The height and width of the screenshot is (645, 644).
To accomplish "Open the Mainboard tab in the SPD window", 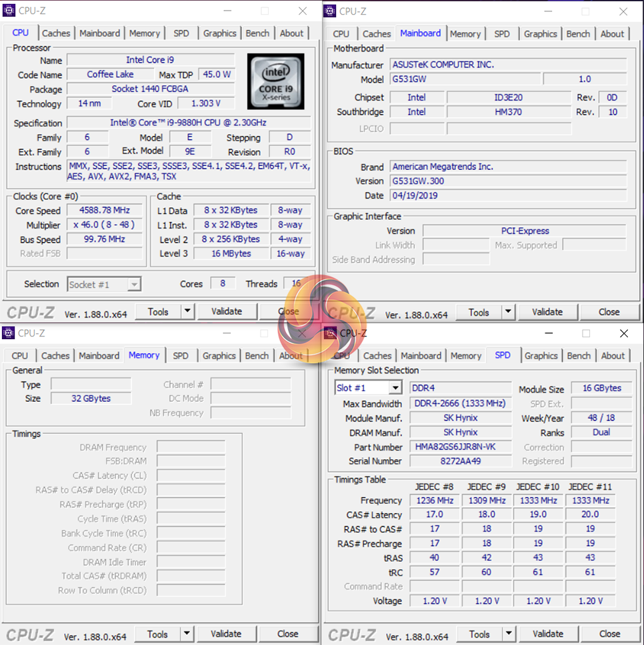I will tap(421, 356).
